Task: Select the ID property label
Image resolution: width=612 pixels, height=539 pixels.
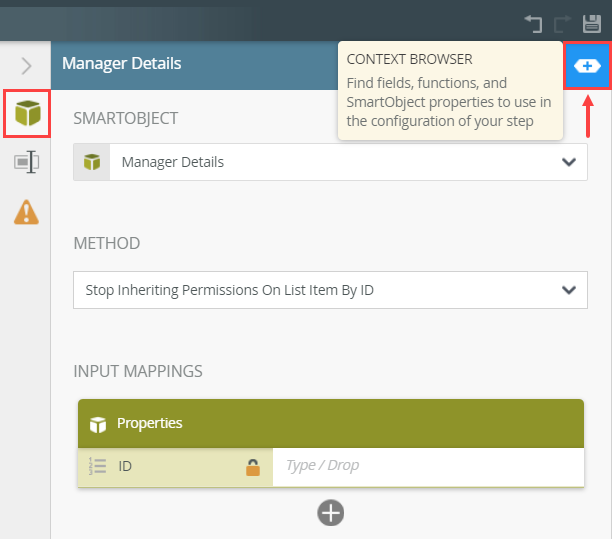Action: pos(126,466)
